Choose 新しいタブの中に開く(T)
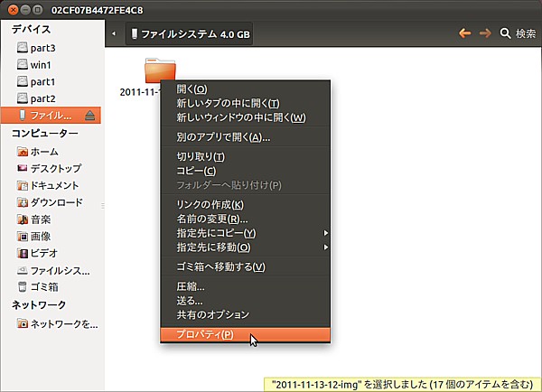Screen dimensions: 542x392 click(x=246, y=103)
